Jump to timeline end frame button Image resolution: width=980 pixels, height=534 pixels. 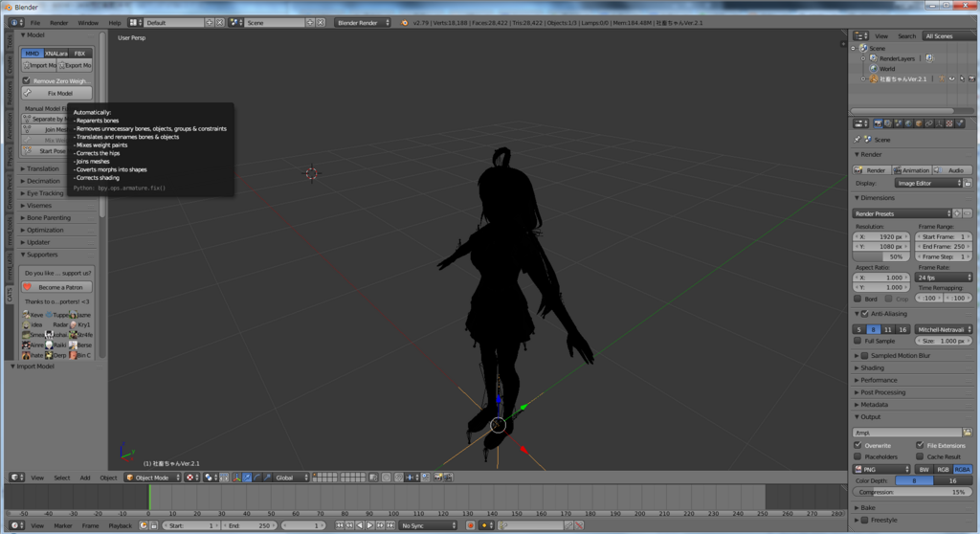390,526
